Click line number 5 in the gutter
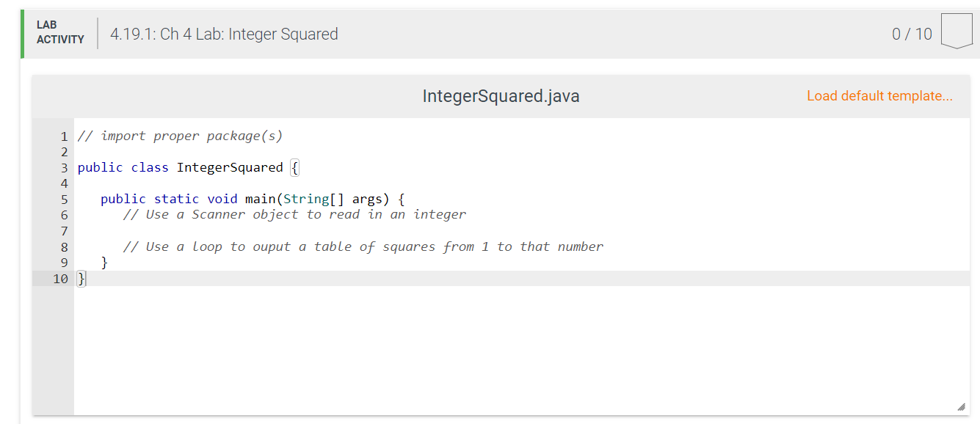The image size is (980, 424). tap(64, 199)
